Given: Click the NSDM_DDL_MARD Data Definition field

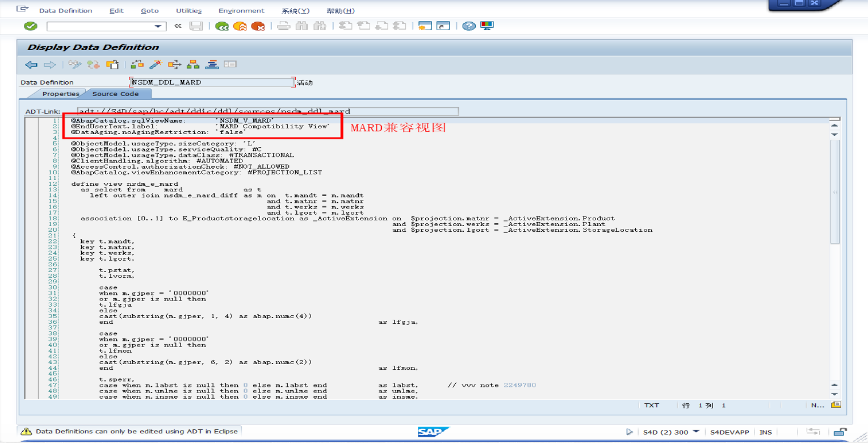Looking at the screenshot, I should (212, 82).
